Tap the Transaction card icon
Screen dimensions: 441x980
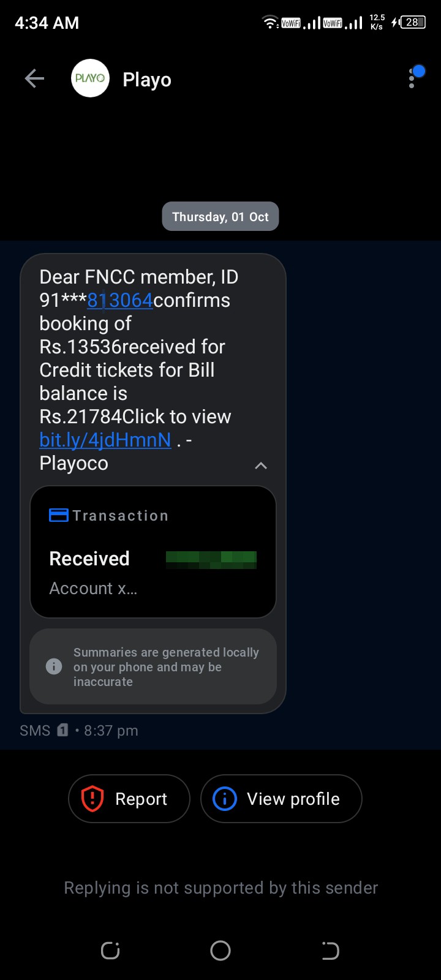(59, 515)
